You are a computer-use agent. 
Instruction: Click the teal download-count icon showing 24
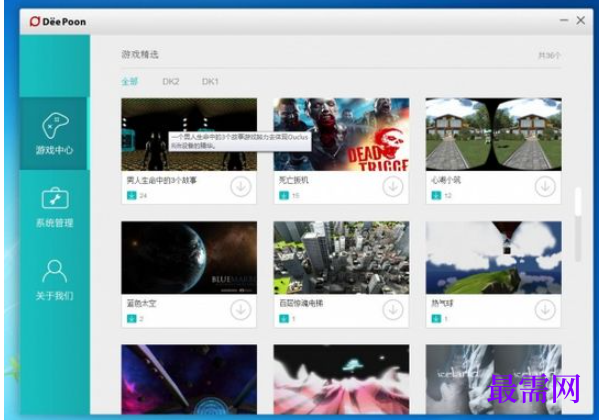click(x=131, y=196)
